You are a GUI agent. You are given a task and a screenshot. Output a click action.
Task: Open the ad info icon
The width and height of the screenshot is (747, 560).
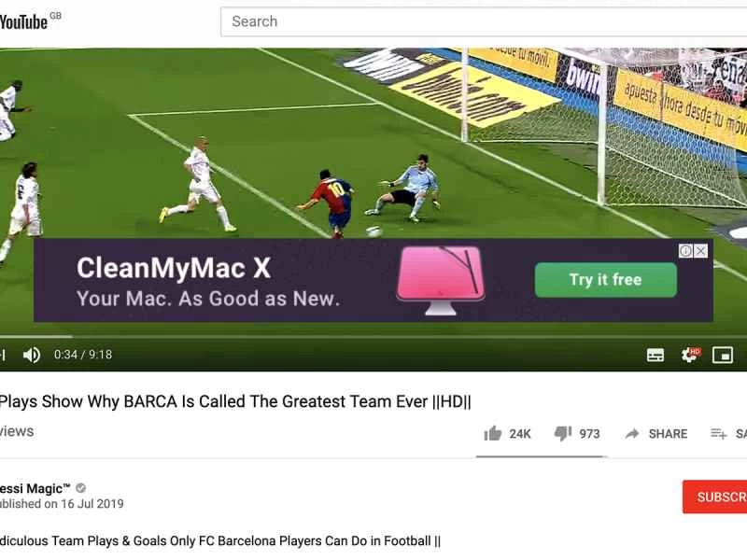[x=685, y=251]
